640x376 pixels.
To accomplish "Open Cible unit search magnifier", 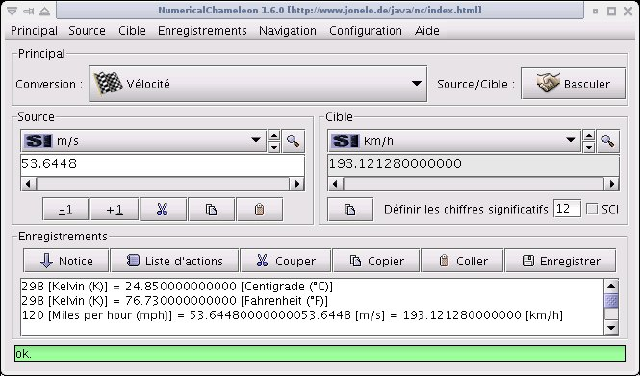I will click(x=608, y=141).
